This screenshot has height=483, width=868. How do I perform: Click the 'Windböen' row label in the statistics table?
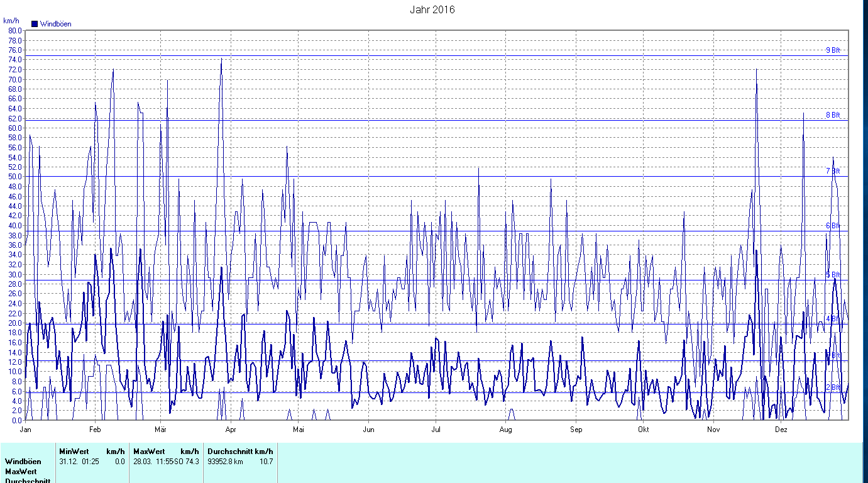click(23, 462)
